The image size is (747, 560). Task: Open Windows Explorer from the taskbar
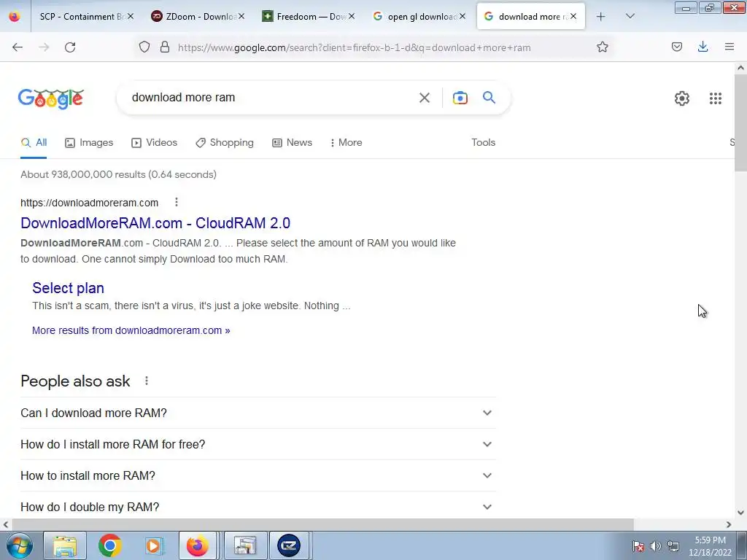click(65, 545)
